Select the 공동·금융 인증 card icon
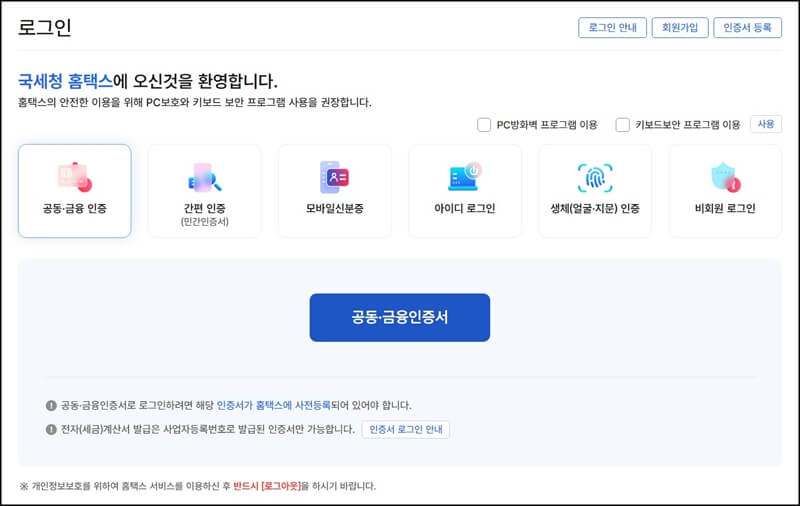 (74, 176)
